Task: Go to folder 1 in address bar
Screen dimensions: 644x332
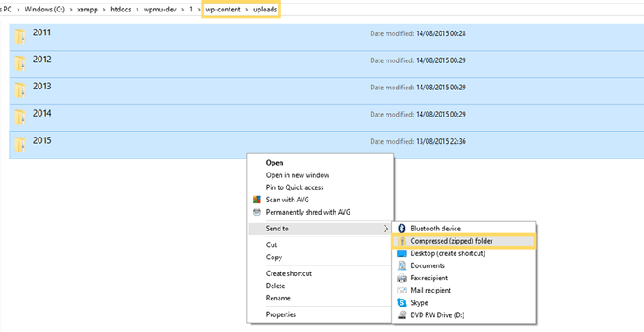Action: tap(191, 9)
